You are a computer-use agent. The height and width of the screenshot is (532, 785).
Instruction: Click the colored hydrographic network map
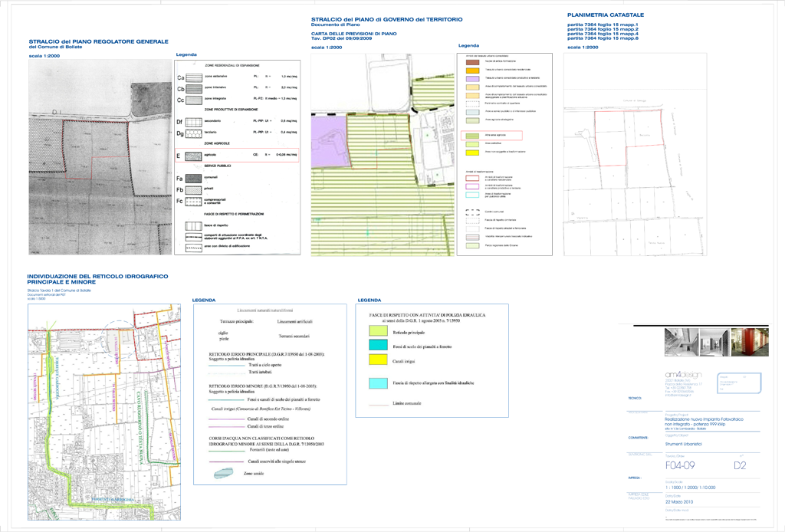click(104, 413)
